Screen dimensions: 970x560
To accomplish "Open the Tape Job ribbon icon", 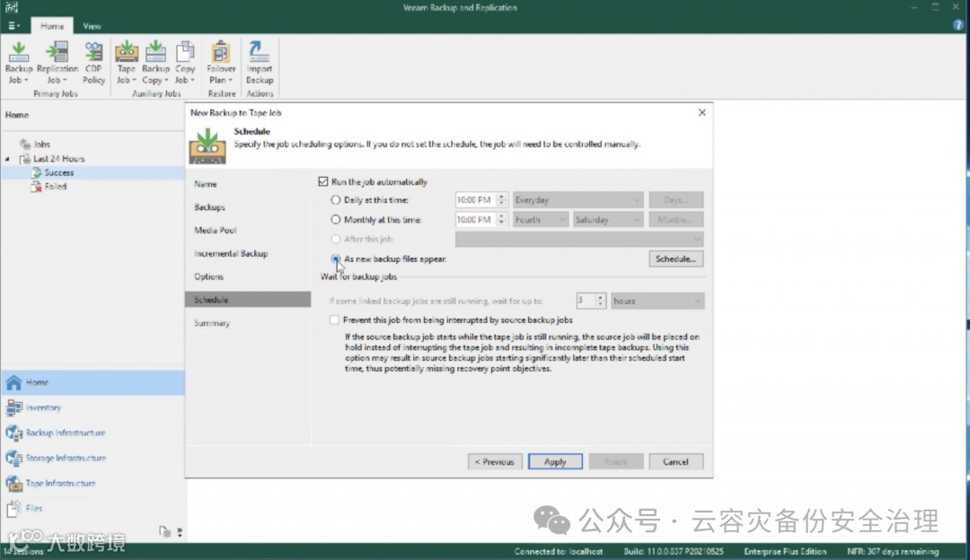I will (127, 63).
